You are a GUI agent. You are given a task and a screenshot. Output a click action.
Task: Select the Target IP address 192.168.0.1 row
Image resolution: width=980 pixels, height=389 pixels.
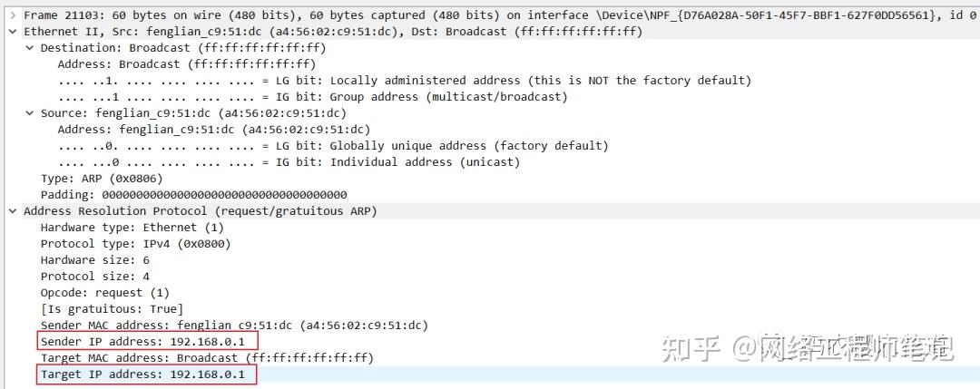coord(147,374)
